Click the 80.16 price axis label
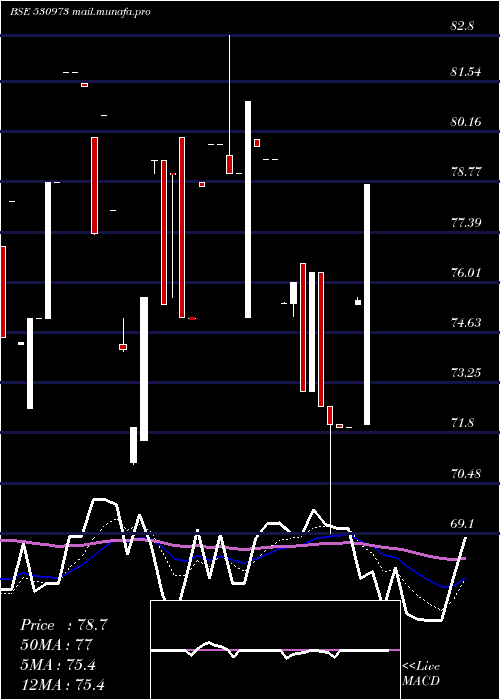The image size is (500, 700). click(x=466, y=122)
